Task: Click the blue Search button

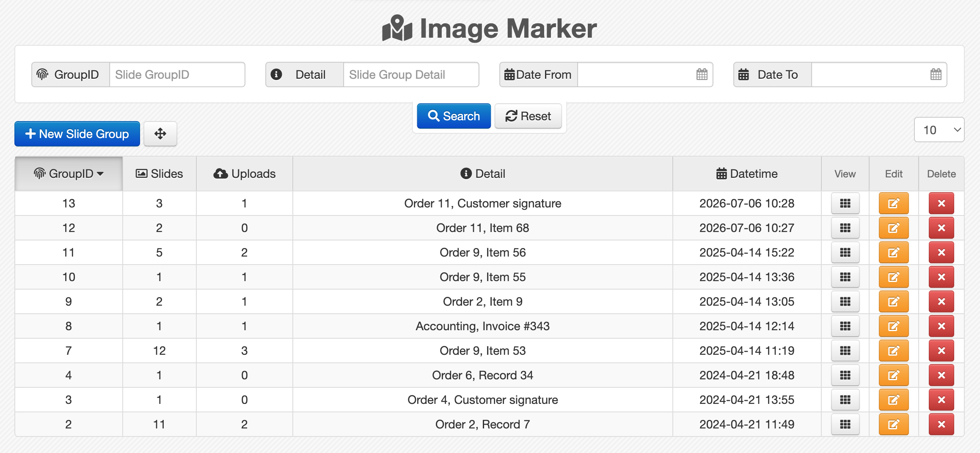Action: (x=454, y=116)
